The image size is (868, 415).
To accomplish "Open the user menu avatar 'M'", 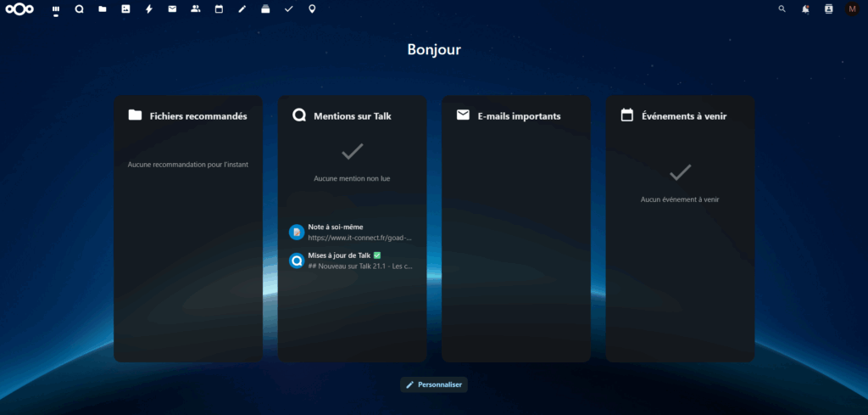I will [x=852, y=9].
